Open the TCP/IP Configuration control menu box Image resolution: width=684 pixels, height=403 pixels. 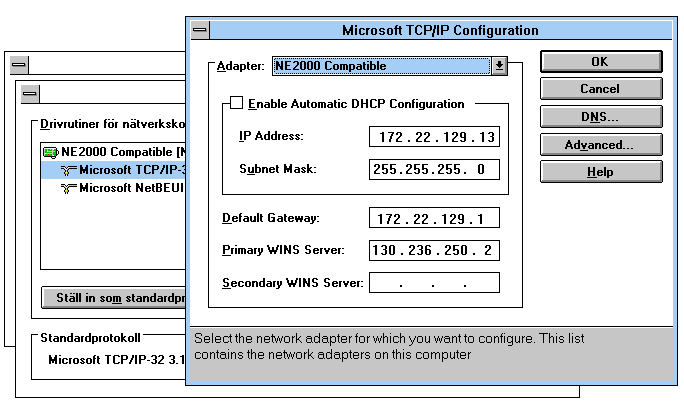coord(200,30)
